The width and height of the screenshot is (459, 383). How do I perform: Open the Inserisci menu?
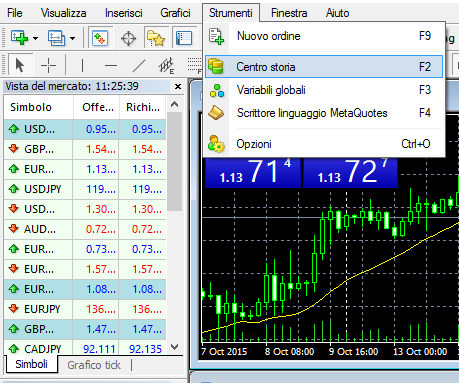click(124, 13)
